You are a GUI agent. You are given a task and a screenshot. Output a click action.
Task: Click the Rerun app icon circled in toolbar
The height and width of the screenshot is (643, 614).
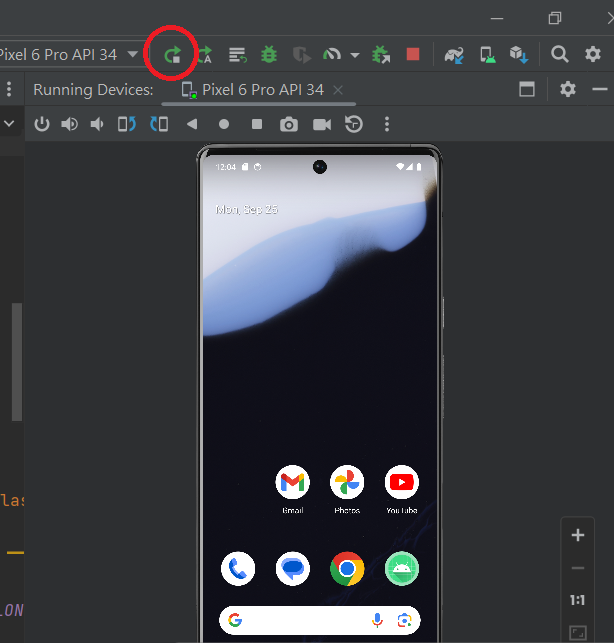(172, 54)
